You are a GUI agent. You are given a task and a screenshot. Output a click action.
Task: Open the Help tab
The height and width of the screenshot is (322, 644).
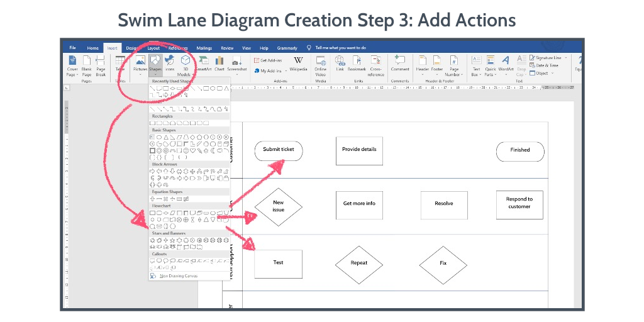click(264, 48)
